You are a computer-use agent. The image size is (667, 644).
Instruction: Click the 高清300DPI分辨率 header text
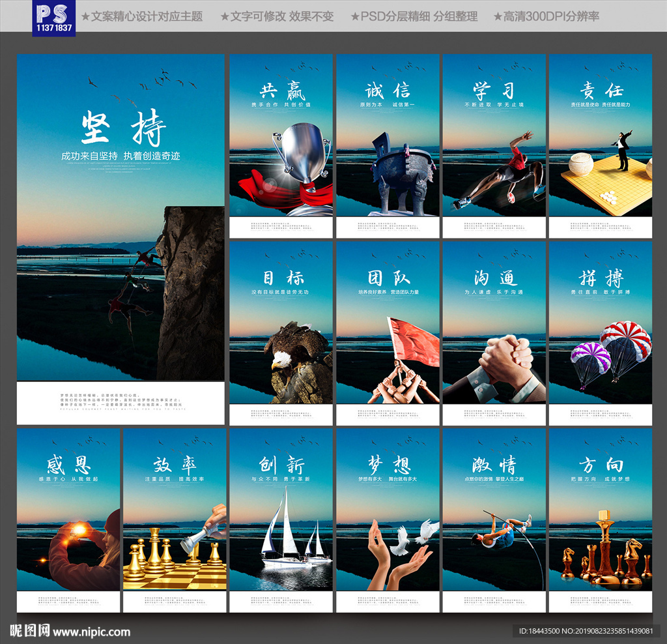pyautogui.click(x=546, y=16)
